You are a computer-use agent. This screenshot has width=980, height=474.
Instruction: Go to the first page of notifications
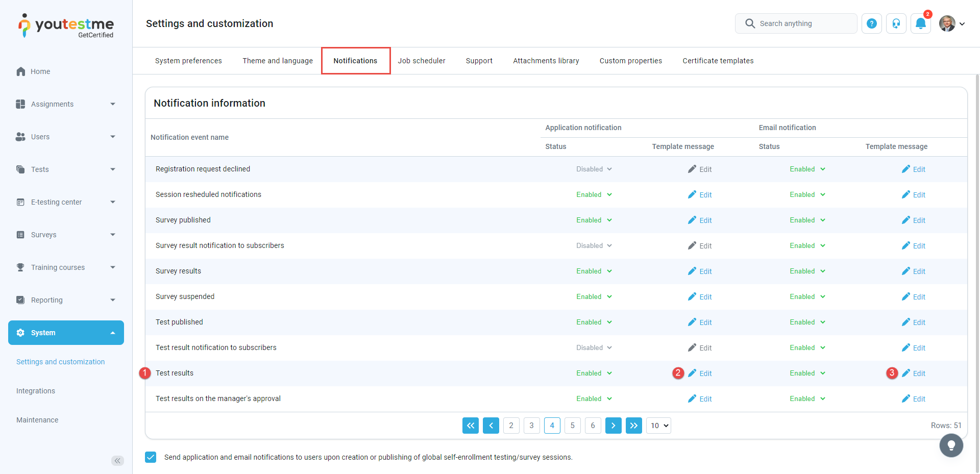pos(470,426)
